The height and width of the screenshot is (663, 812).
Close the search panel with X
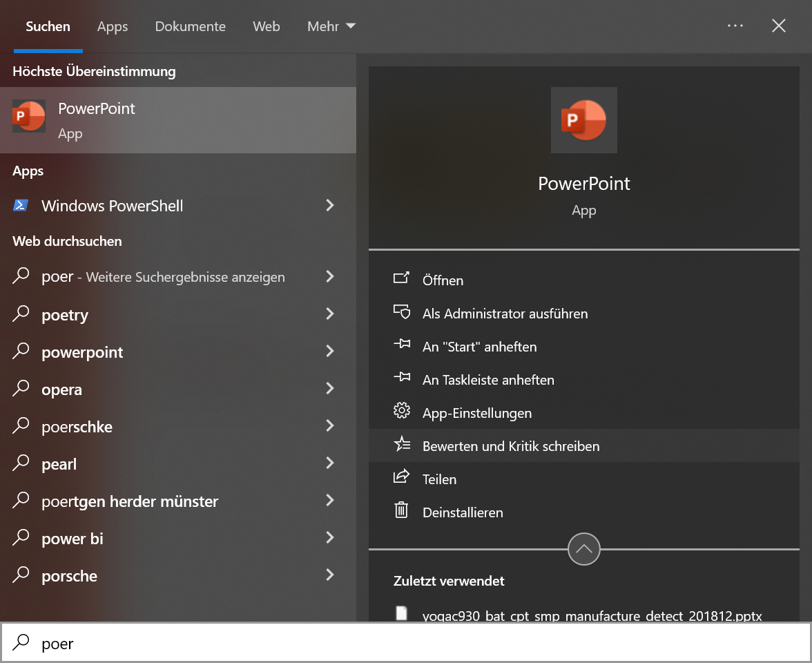click(x=778, y=26)
